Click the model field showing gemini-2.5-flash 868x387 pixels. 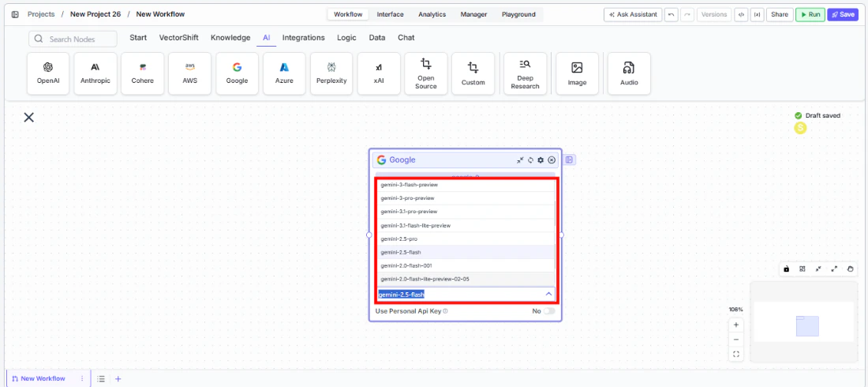point(466,295)
